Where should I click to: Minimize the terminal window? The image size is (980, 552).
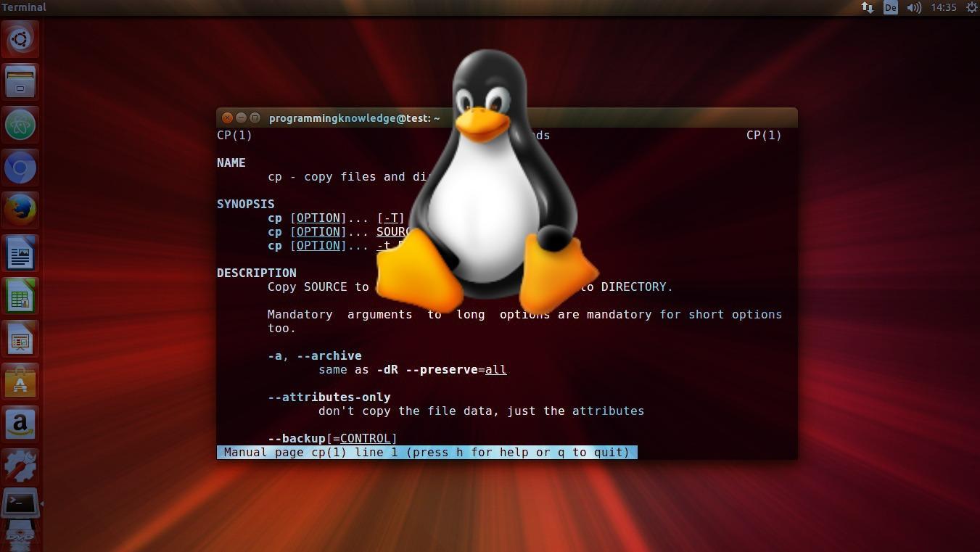(241, 118)
